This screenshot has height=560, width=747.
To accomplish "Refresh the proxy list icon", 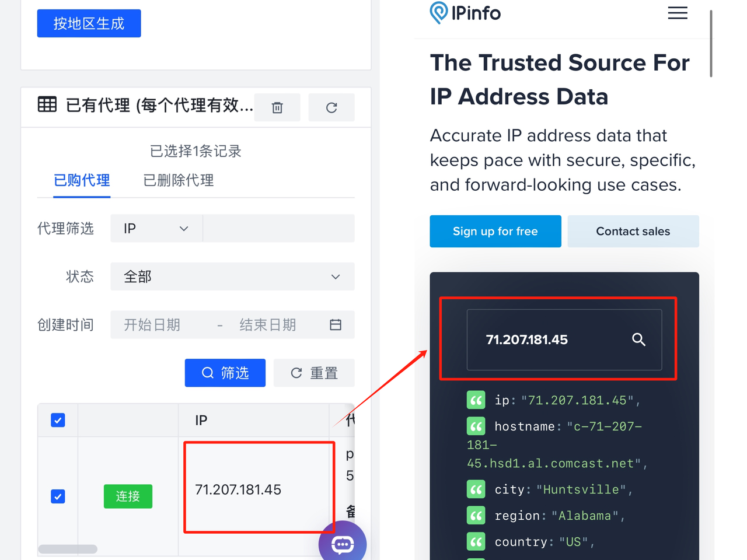I will (331, 107).
